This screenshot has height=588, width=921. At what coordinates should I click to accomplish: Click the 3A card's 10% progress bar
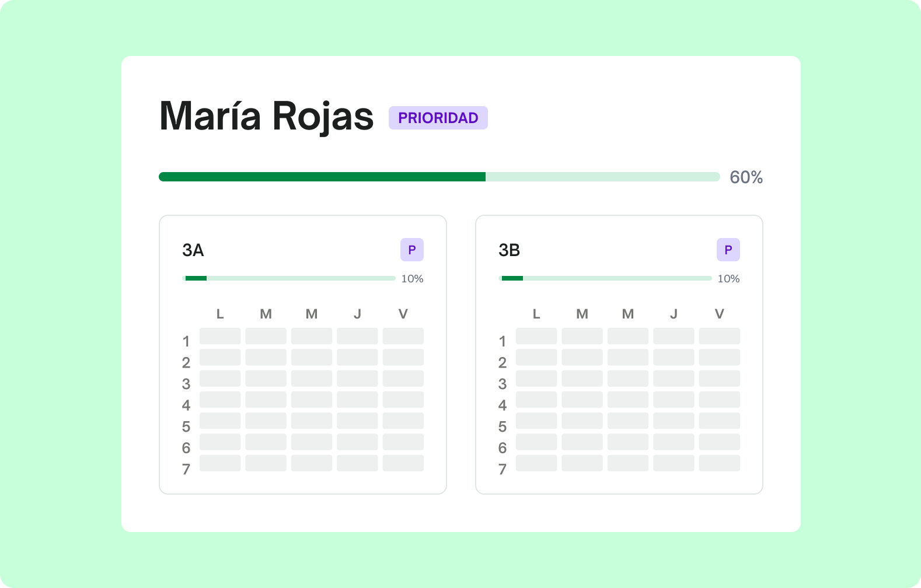click(289, 278)
